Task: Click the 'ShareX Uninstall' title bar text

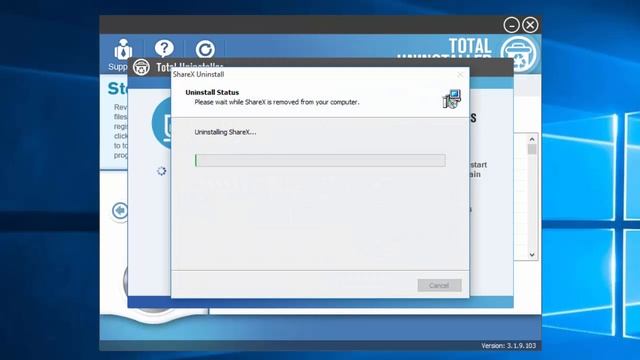Action: [x=198, y=74]
